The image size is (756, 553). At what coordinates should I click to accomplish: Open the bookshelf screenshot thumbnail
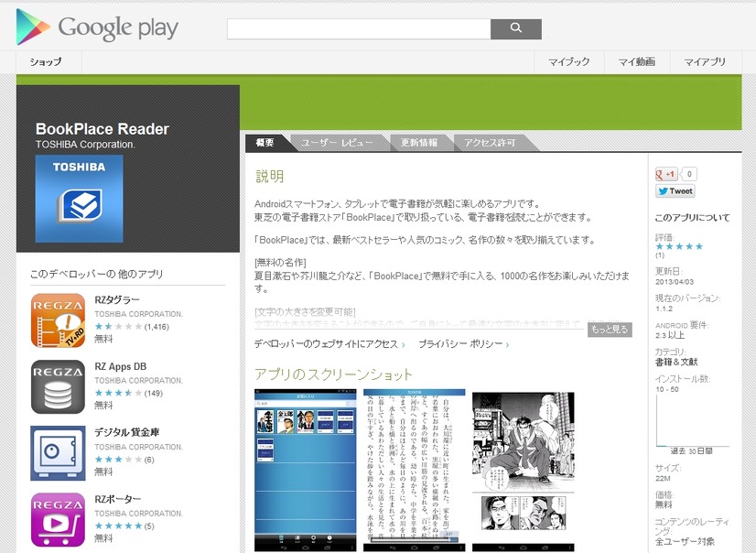click(305, 470)
